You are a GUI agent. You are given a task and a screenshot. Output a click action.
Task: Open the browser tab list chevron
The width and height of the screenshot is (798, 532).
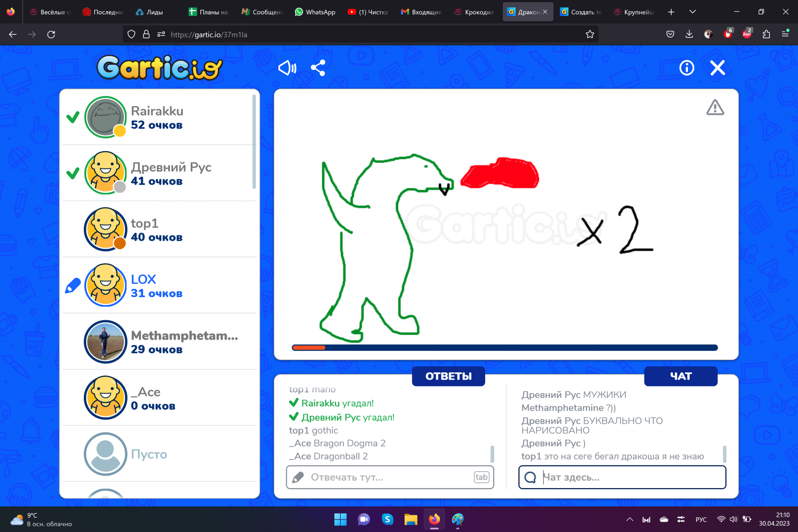pos(693,12)
